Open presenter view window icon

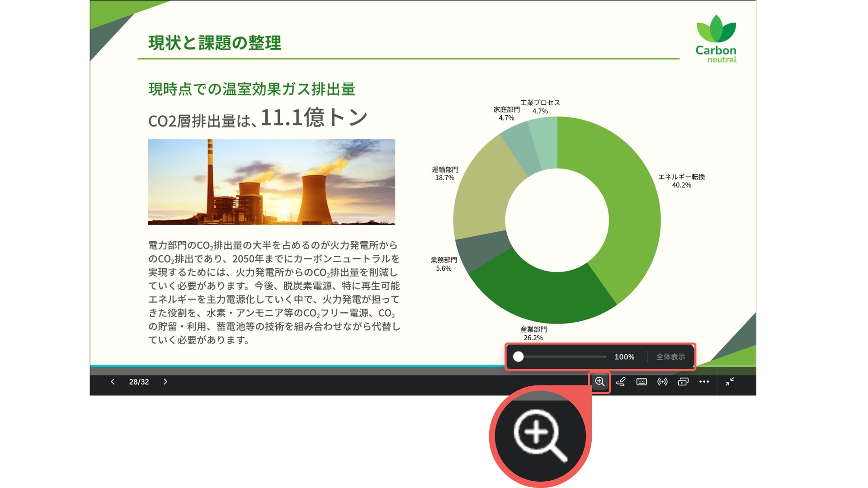pyautogui.click(x=683, y=382)
